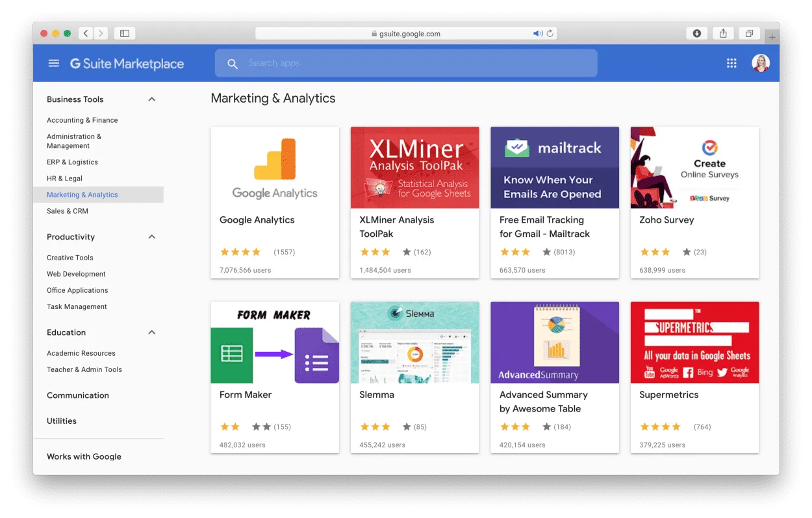This screenshot has width=812, height=518.
Task: Open Works with Google section
Action: [x=84, y=456]
